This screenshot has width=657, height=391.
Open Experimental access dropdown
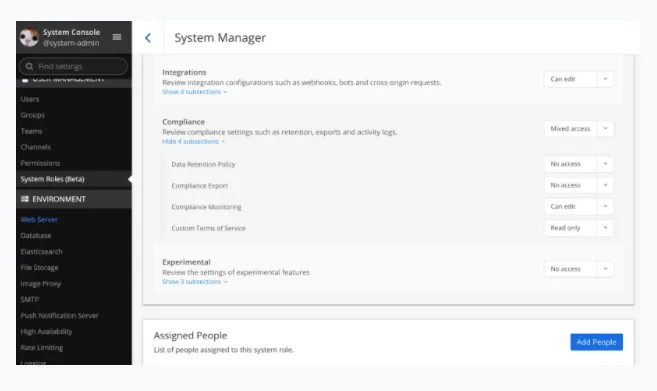coord(579,269)
